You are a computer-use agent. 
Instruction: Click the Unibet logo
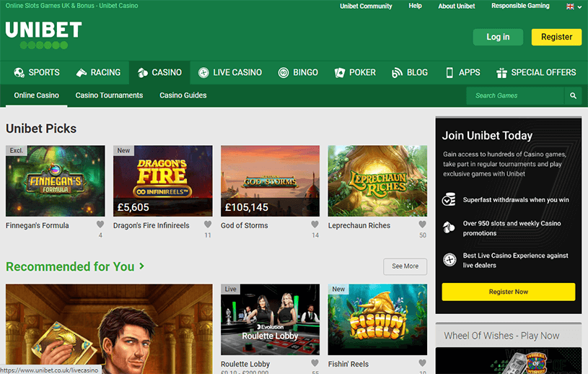43,35
